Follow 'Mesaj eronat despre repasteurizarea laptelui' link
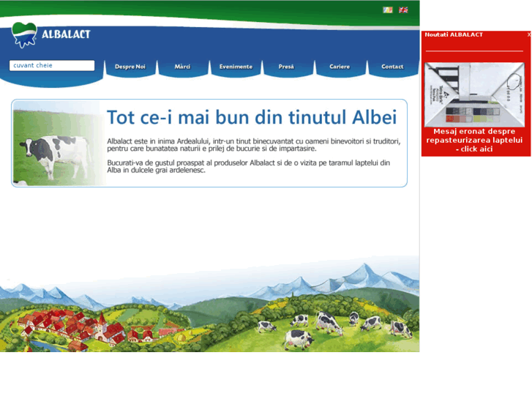The height and width of the screenshot is (399, 532). 474,141
